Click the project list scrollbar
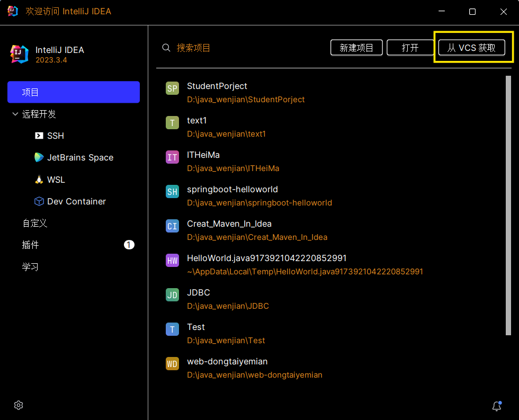 point(508,205)
